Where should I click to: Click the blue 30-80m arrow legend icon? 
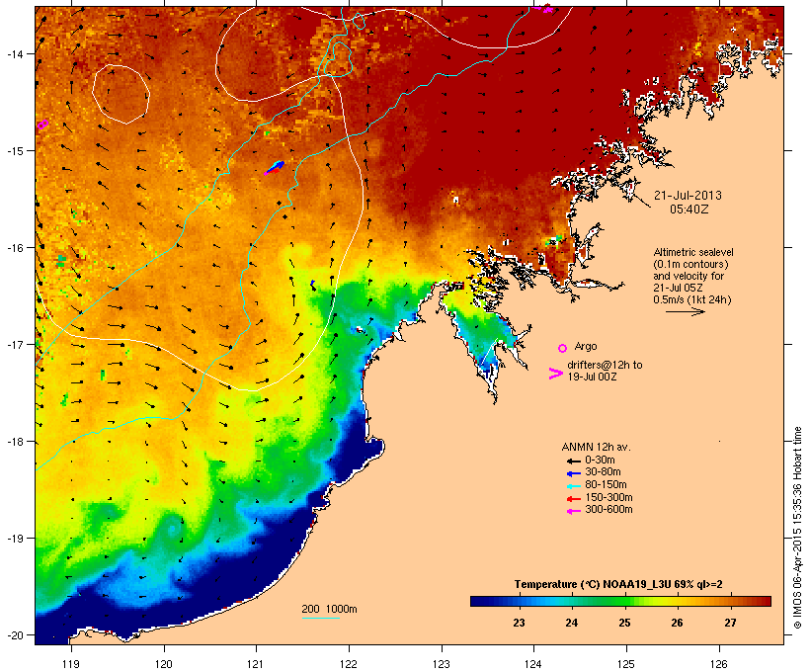point(573,473)
